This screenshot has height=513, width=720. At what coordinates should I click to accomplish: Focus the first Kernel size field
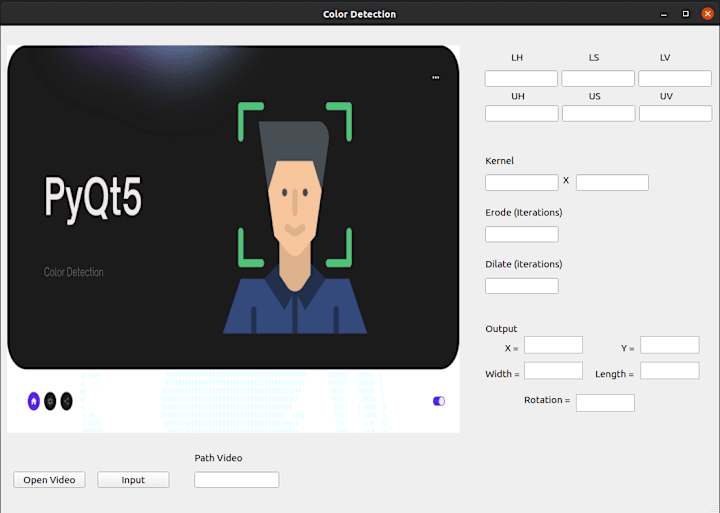[x=522, y=182]
